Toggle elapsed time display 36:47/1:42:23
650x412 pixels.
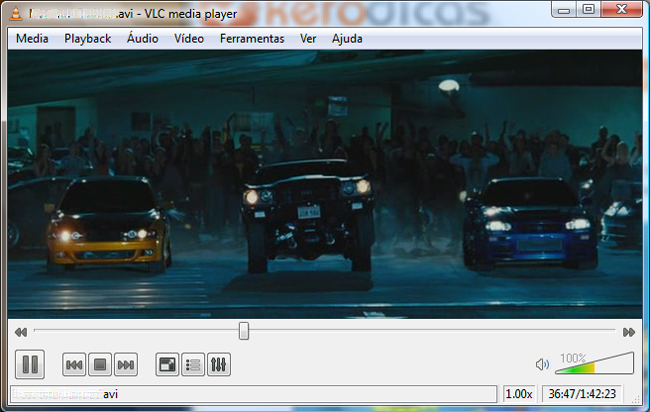[582, 394]
